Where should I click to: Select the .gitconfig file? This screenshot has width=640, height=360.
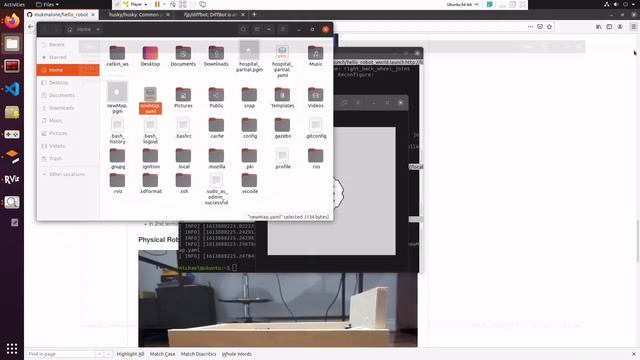coord(316,128)
